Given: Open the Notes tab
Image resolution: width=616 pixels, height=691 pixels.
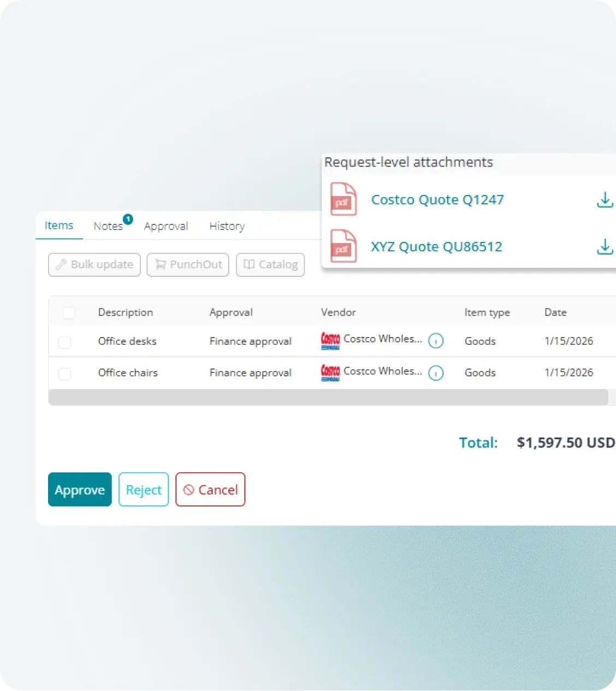Looking at the screenshot, I should 108,226.
